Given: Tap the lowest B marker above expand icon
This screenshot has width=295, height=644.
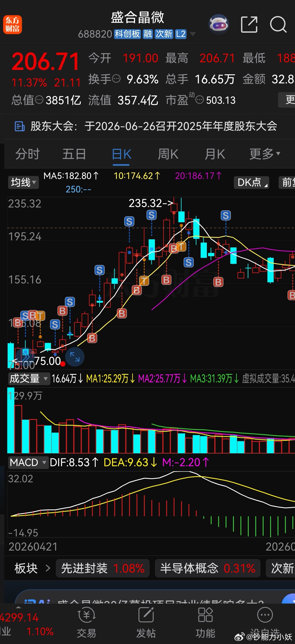Looking at the screenshot, I should tap(92, 338).
